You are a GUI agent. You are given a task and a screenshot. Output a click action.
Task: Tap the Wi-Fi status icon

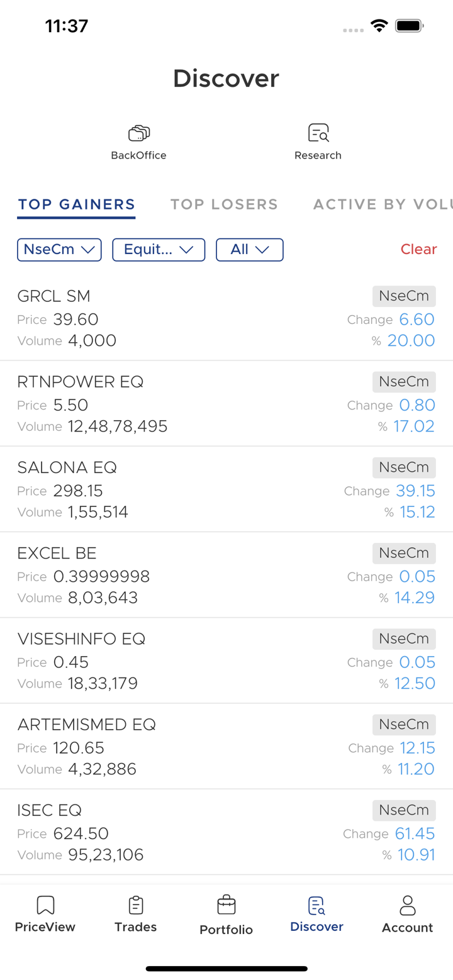click(x=379, y=26)
